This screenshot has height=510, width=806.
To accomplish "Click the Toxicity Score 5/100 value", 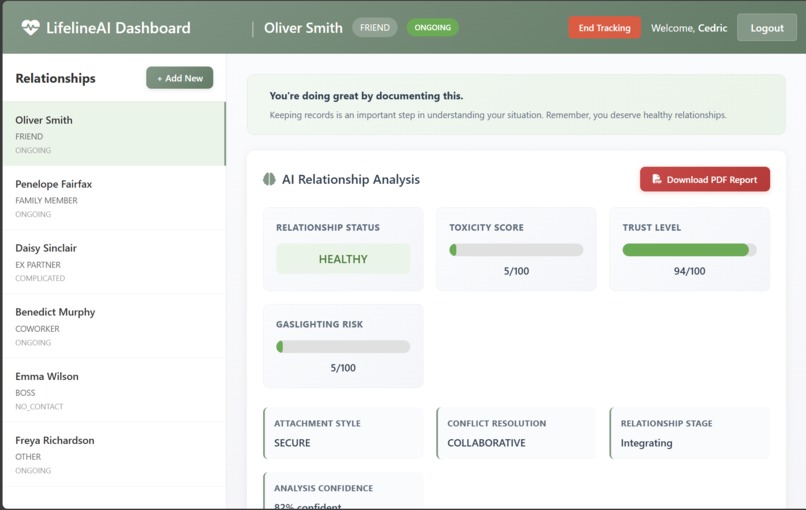I will (516, 271).
